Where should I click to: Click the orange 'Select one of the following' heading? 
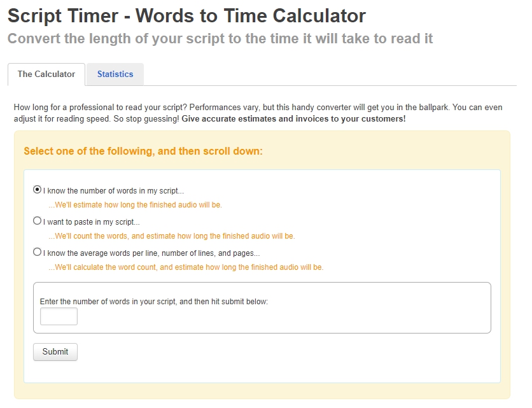pos(143,151)
